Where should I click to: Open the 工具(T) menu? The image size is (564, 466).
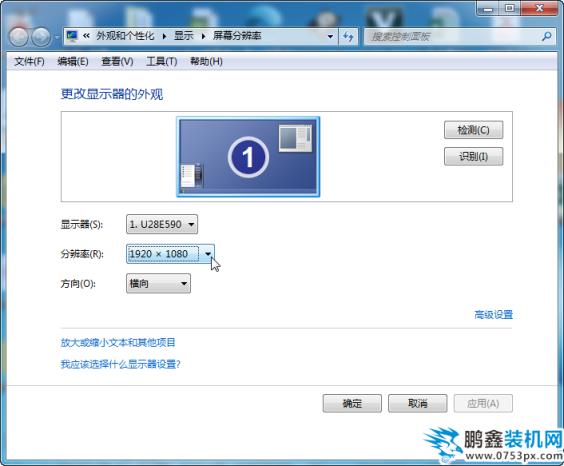[162, 61]
